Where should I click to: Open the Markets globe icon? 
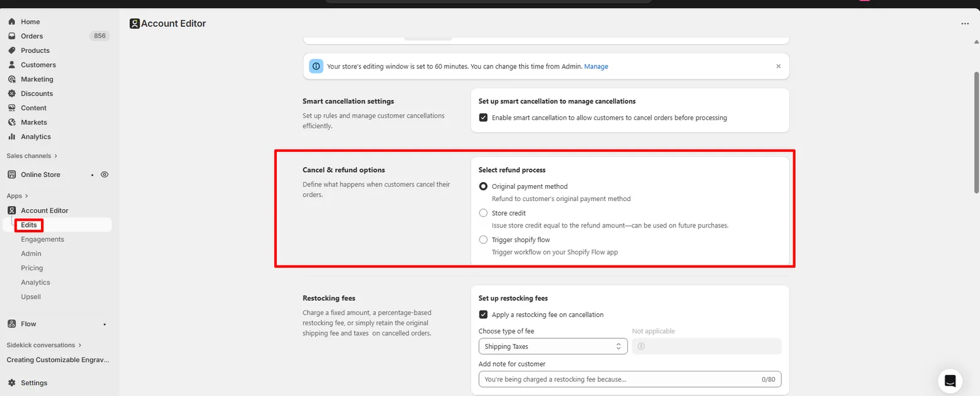pos(12,122)
